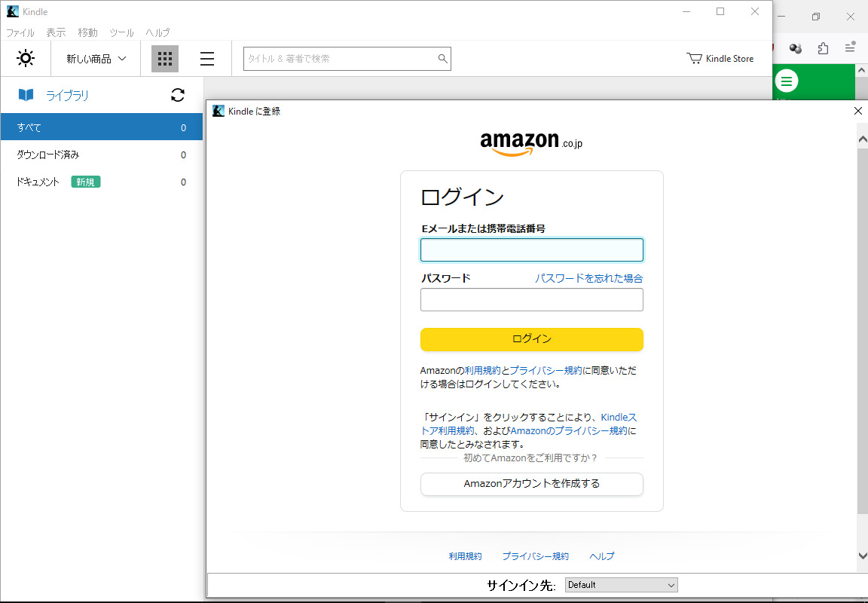Viewport: 868px width, 603px height.
Task: Focus the Eメールまたは携帯電話番号 input field
Action: 531,250
